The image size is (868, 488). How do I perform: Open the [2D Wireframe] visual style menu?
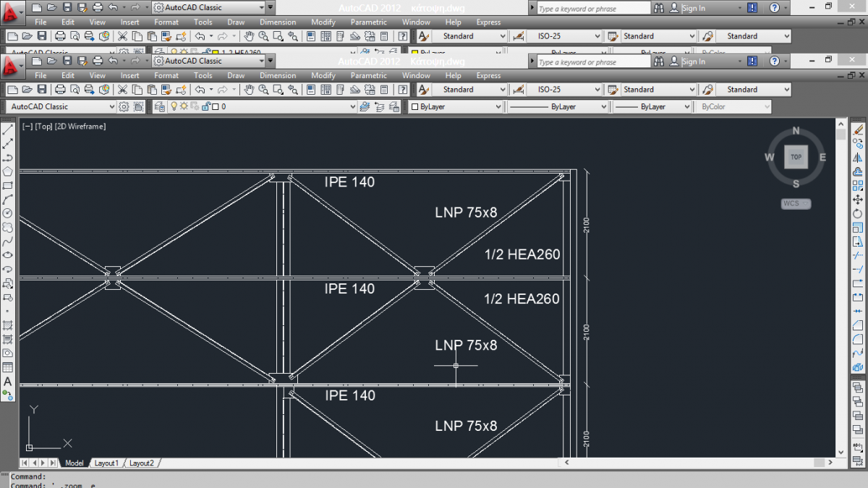pyautogui.click(x=80, y=127)
